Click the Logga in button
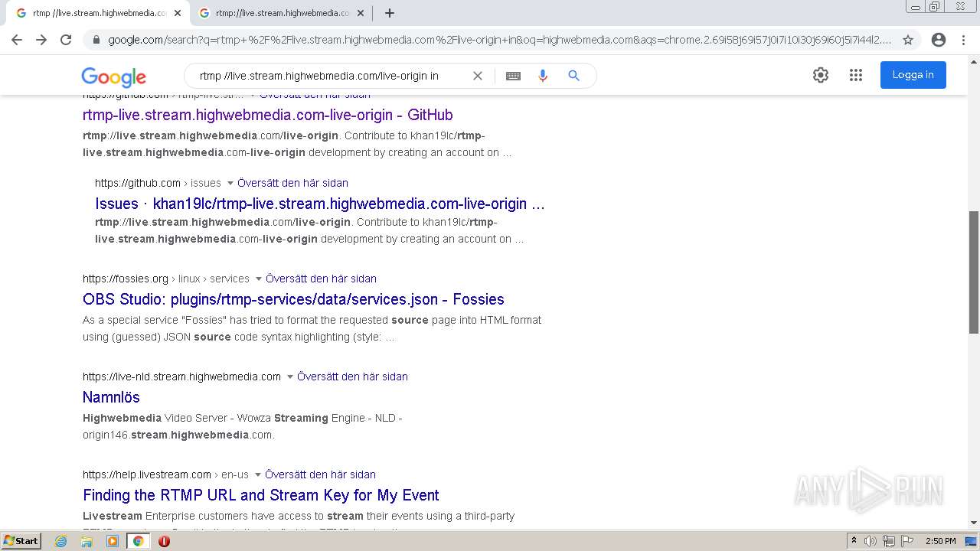This screenshot has width=980, height=551. coord(913,75)
